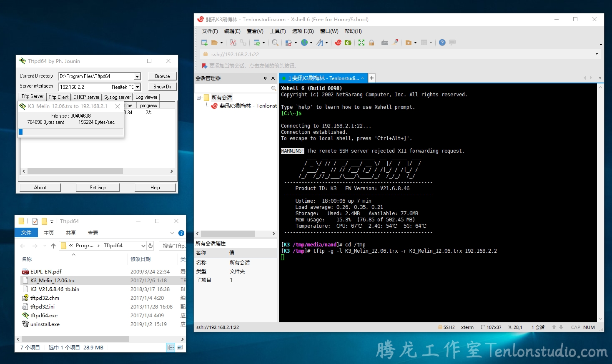Close the session manager panel
Viewport: 612px width, 364px height.
(273, 78)
